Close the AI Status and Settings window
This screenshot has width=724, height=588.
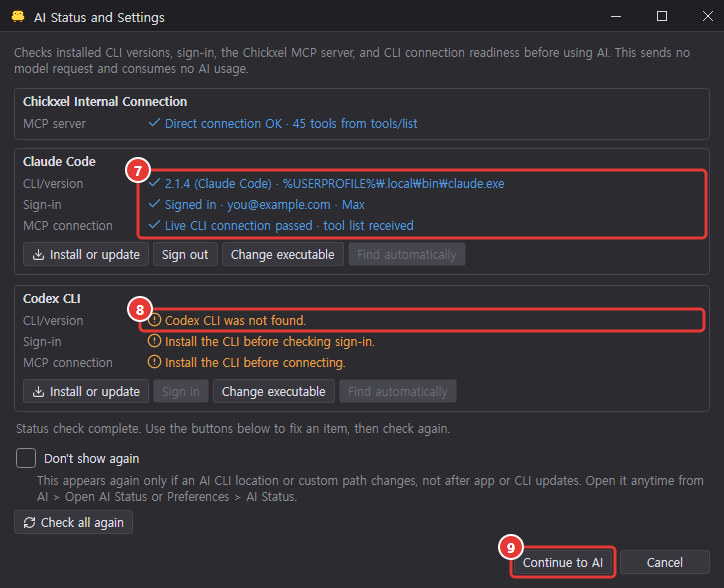[x=707, y=16]
